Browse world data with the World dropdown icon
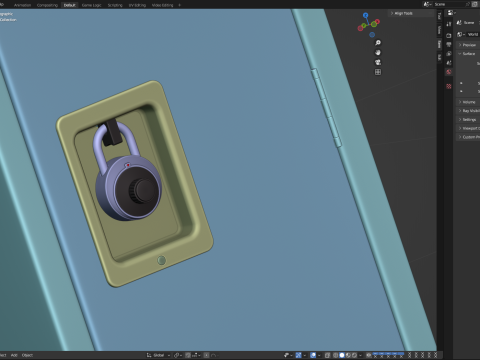This screenshot has width=480, height=360. point(461,34)
